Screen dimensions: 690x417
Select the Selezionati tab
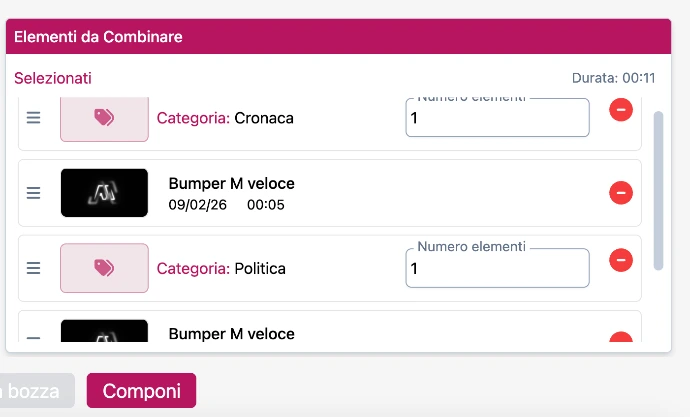[x=53, y=78]
